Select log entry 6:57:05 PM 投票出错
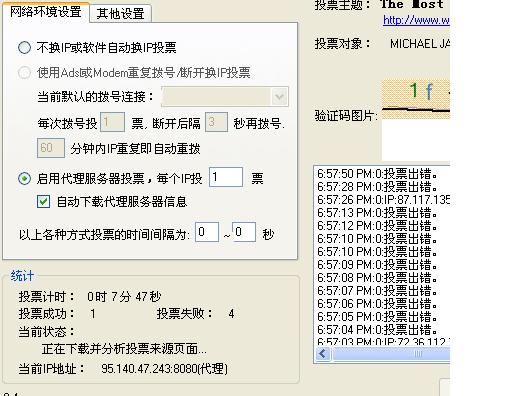 tap(383, 317)
